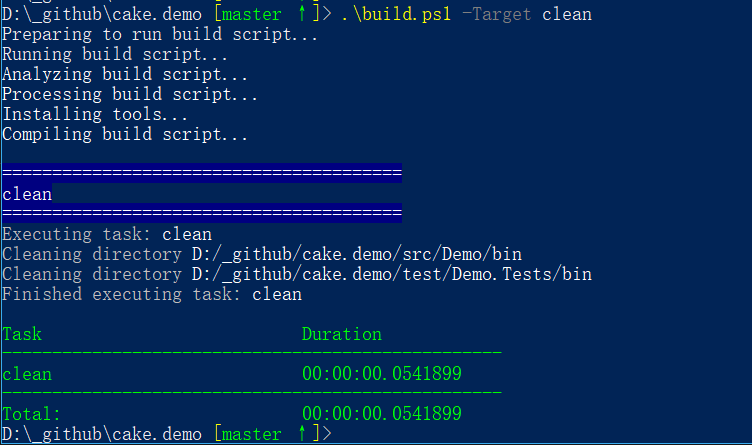The height and width of the screenshot is (445, 752).
Task: Click the green arrow in the bottom prompt
Action: pyautogui.click(x=302, y=433)
